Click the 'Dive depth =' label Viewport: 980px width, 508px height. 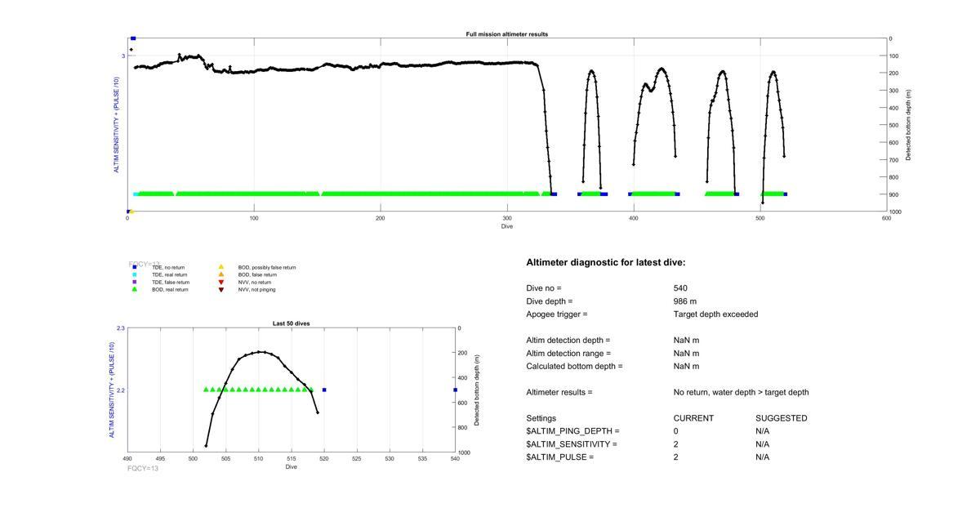[x=550, y=301]
